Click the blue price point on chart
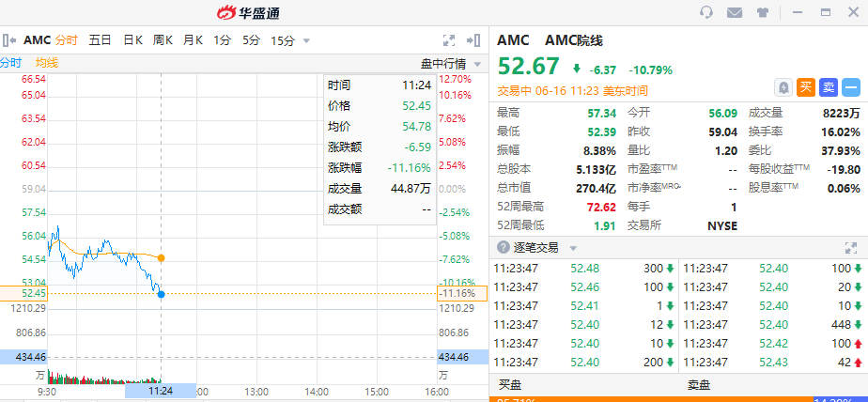 click(x=161, y=294)
